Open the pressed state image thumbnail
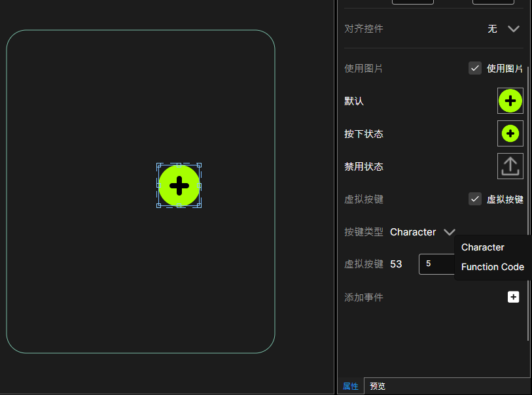The image size is (532, 395). (x=510, y=133)
